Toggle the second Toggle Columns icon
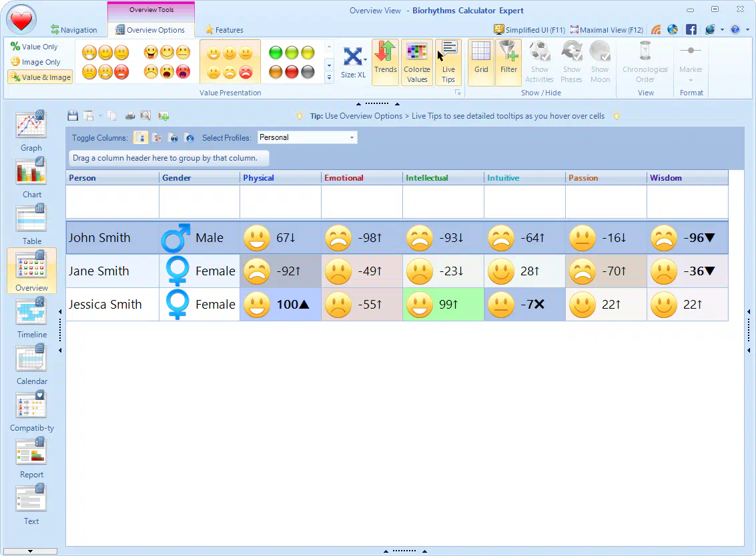Screen dimensions: 756x556 pos(157,138)
